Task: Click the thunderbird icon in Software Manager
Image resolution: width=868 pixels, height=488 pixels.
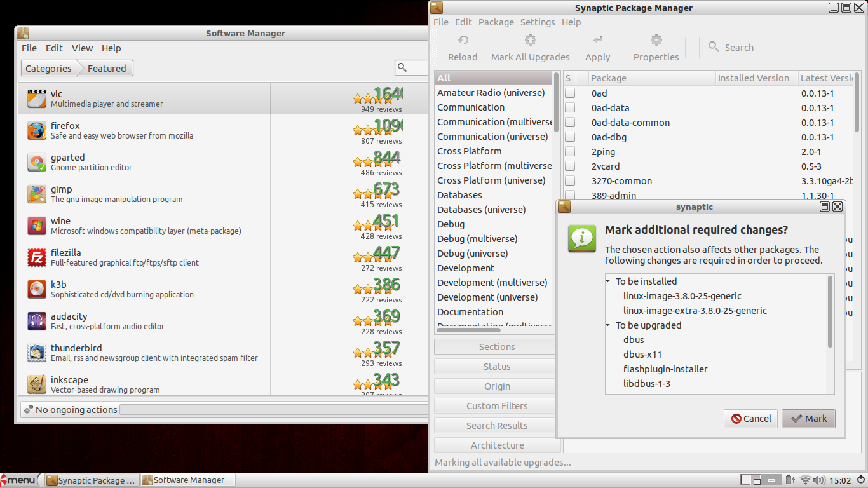Action: pos(37,353)
